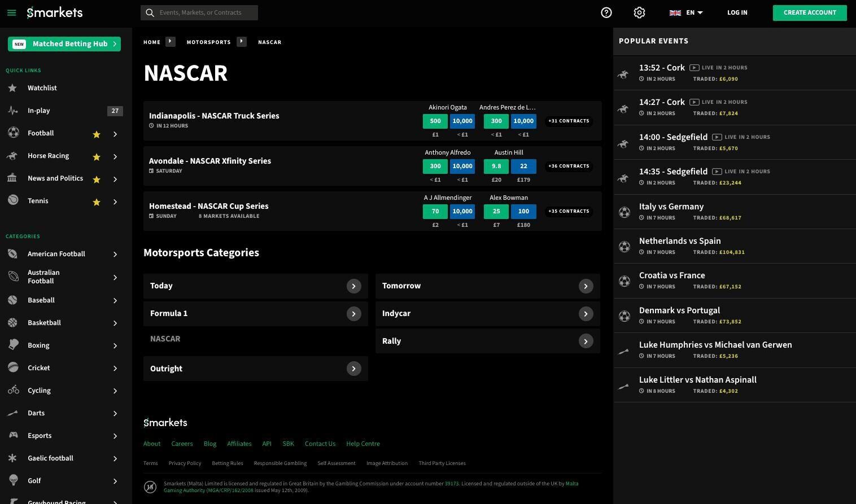Image resolution: width=856 pixels, height=504 pixels.
Task: Toggle the News and Politics favorite star
Action: click(97, 179)
